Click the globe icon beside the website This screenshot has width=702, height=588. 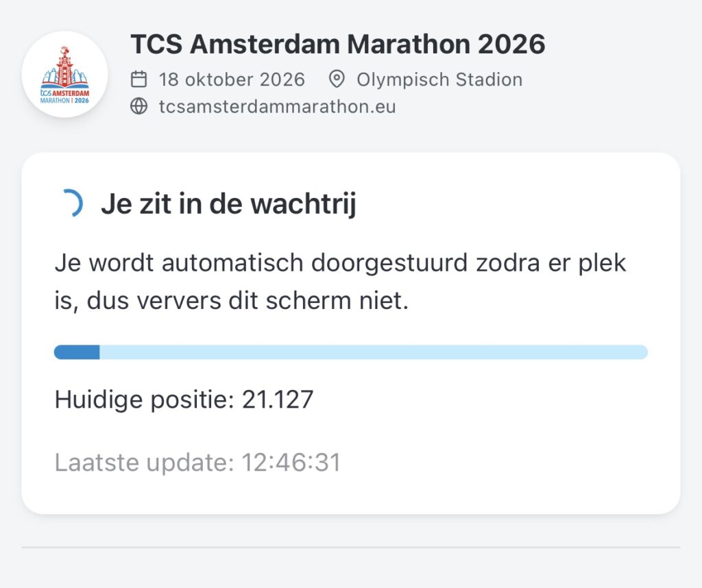point(139,107)
